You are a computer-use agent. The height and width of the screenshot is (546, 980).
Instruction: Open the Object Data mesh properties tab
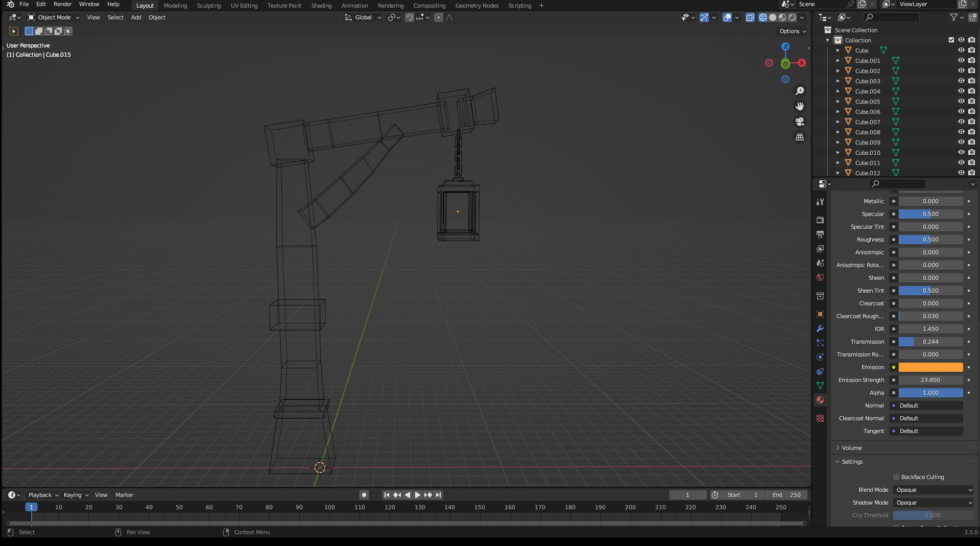pyautogui.click(x=820, y=386)
